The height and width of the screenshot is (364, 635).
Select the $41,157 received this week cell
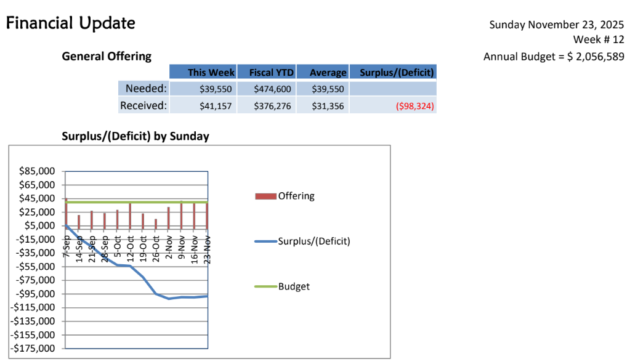(216, 107)
